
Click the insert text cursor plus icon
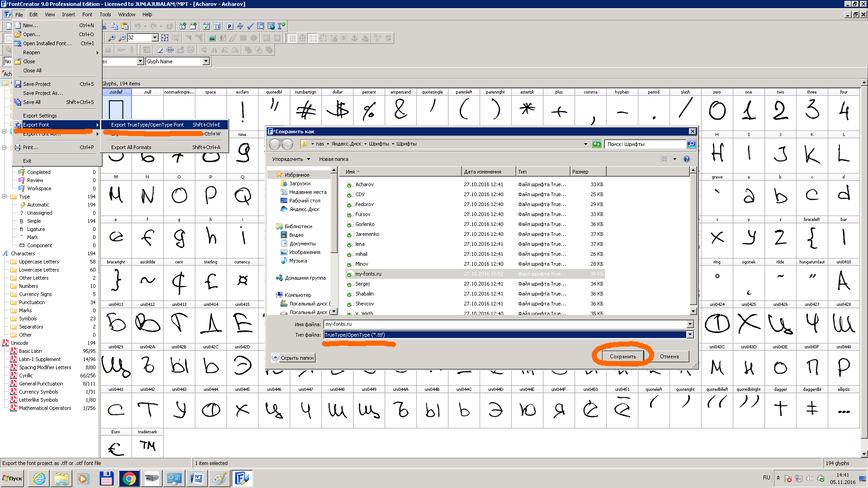click(281, 26)
